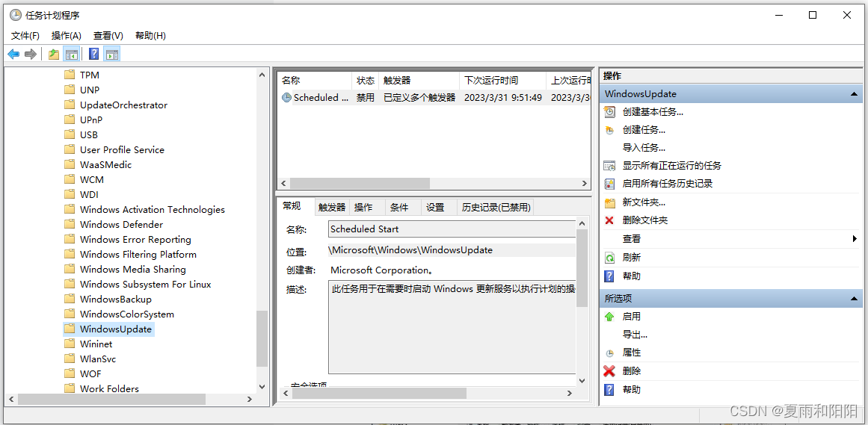This screenshot has height=425, width=868.
Task: Click the details pane scroll down arrow
Action: coord(582,381)
